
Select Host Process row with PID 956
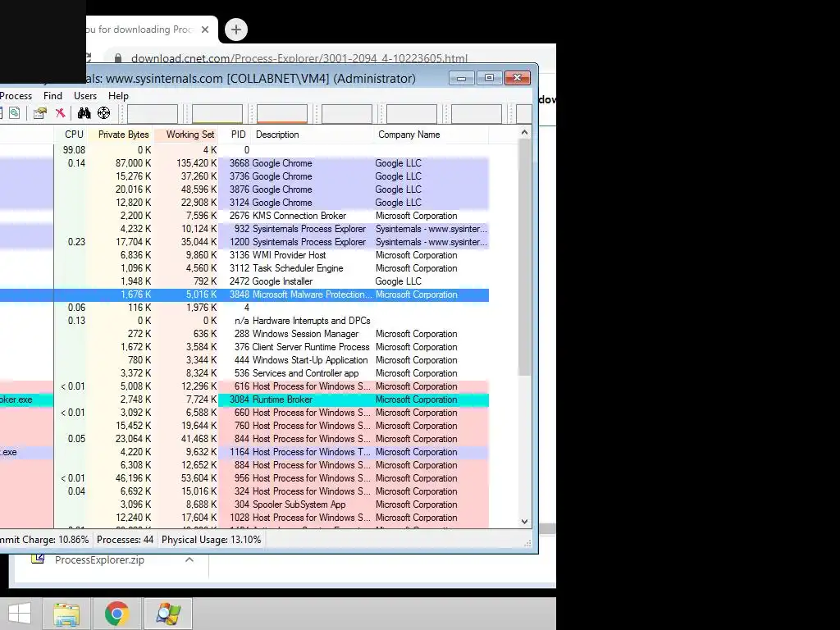pyautogui.click(x=244, y=478)
